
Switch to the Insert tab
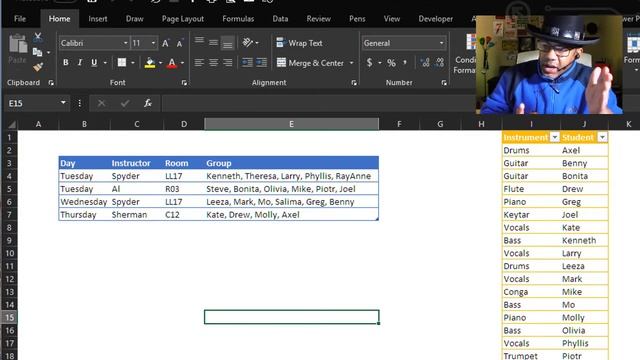click(98, 19)
